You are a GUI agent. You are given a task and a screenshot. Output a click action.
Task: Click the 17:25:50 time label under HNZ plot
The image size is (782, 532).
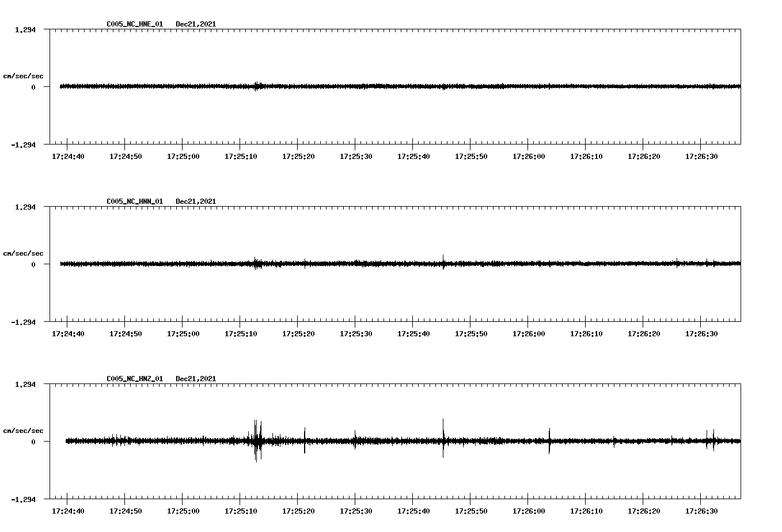[471, 511]
